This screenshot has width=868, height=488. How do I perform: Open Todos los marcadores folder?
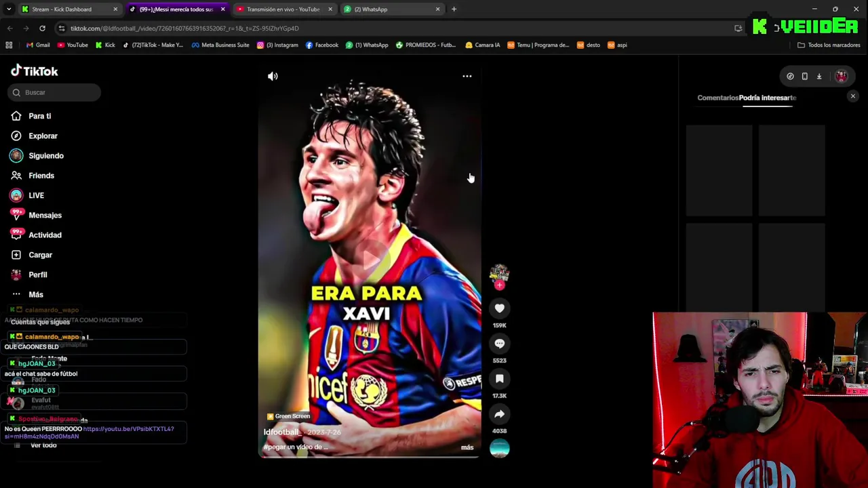[x=829, y=45]
